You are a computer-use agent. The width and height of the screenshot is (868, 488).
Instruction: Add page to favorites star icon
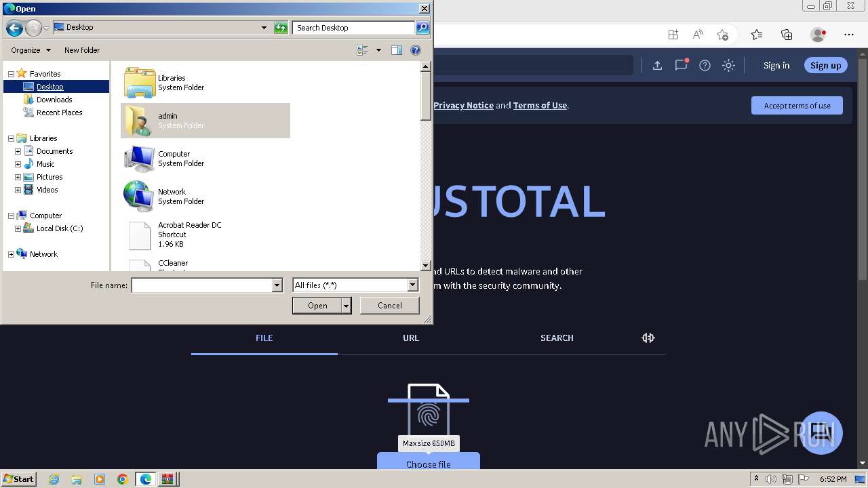(x=722, y=35)
